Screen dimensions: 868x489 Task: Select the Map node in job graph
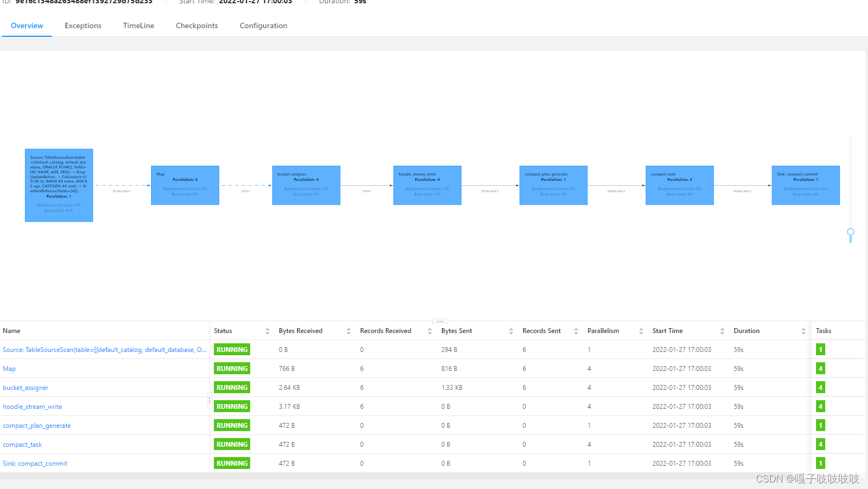pos(185,185)
